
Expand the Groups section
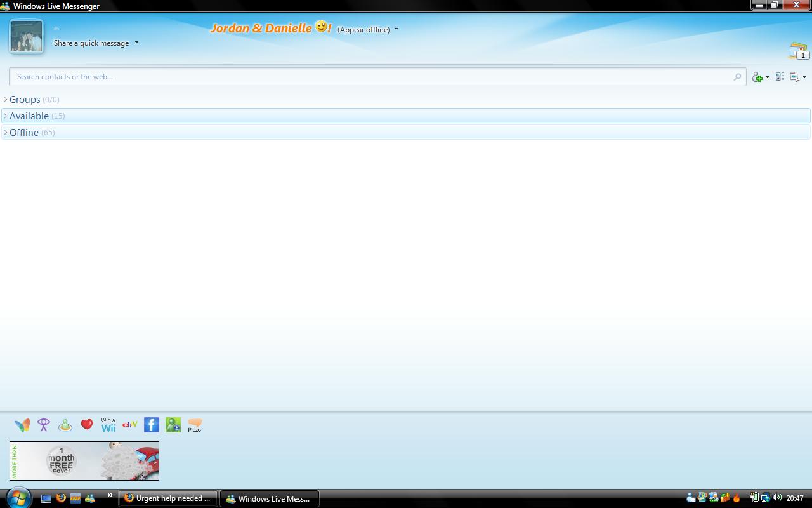coord(25,100)
